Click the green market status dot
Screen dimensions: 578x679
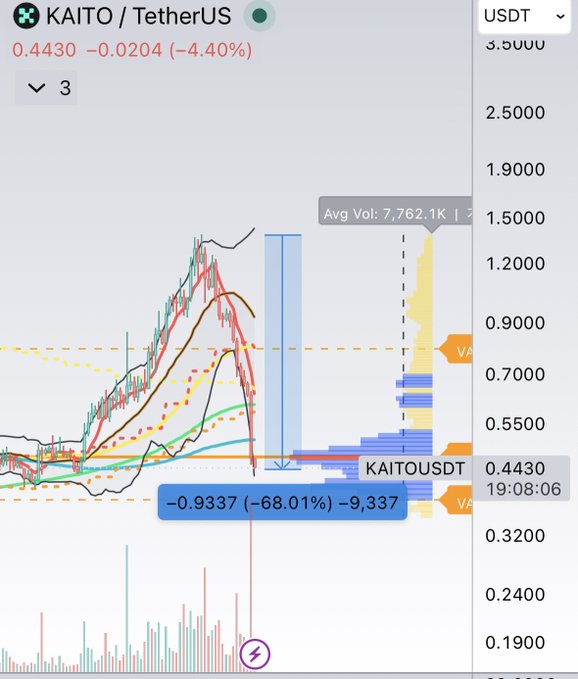coord(259,16)
